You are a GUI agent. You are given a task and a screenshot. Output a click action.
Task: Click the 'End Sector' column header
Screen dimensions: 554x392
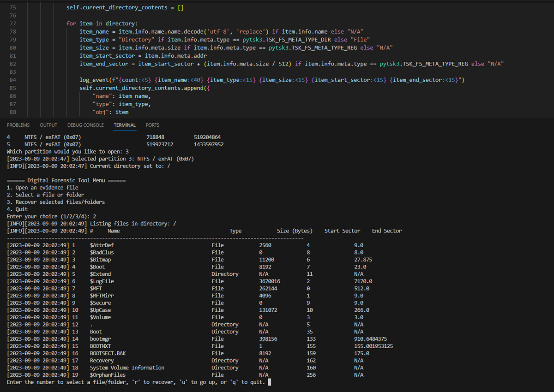click(x=387, y=231)
